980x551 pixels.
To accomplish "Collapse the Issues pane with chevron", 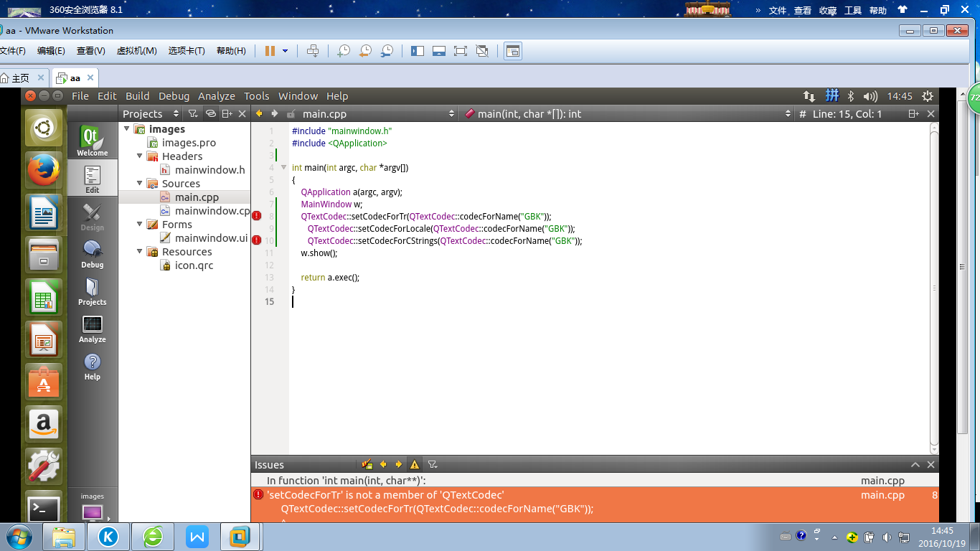I will tap(915, 464).
